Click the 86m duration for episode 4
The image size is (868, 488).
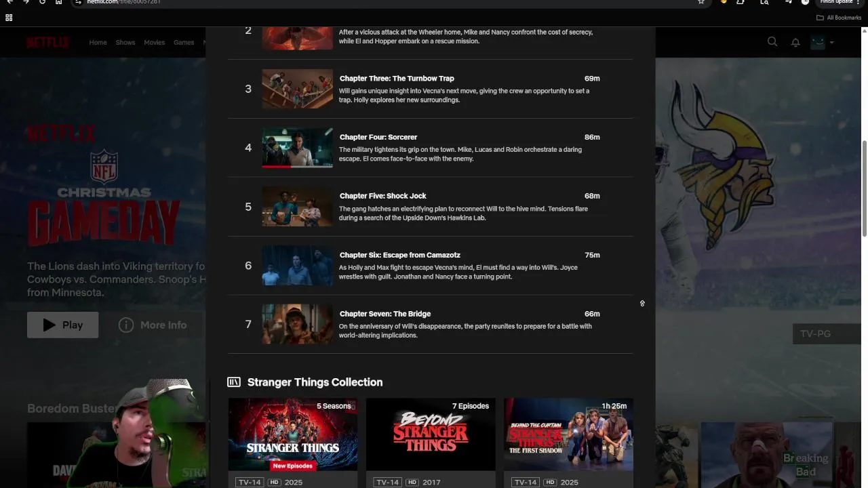(x=592, y=137)
